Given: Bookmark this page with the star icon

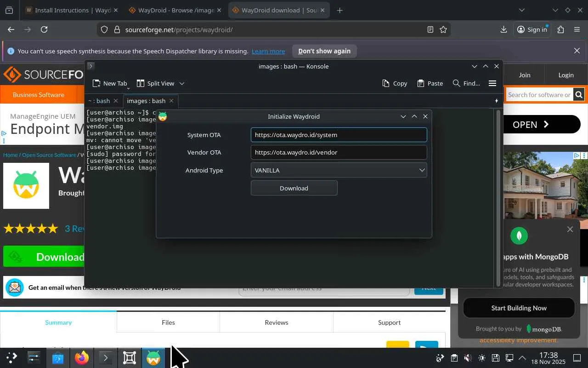Looking at the screenshot, I should (x=443, y=29).
